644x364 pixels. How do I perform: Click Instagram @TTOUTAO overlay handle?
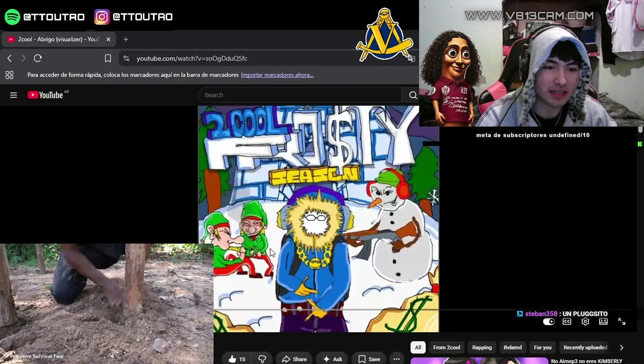click(x=134, y=17)
